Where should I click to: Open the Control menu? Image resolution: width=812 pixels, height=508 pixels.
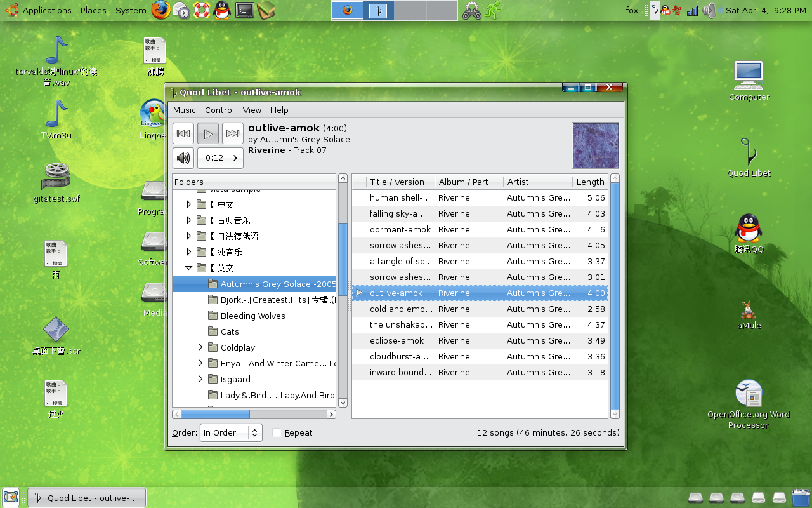[219, 110]
